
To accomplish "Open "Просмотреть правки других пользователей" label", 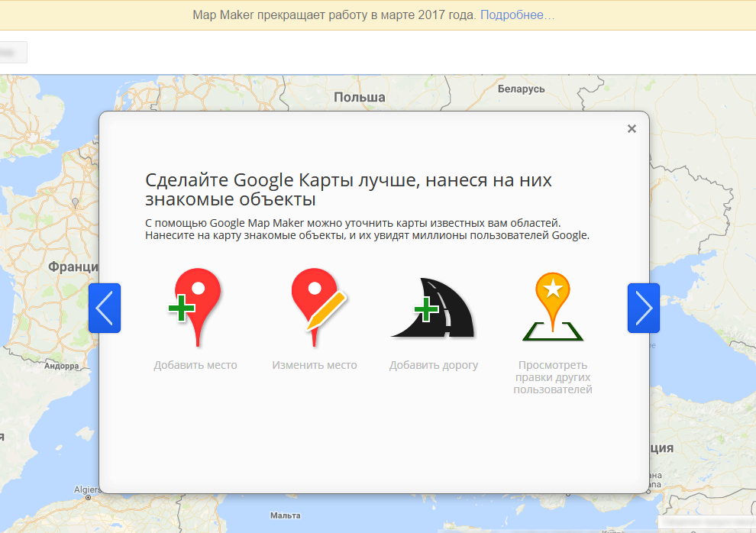I will click(x=553, y=377).
